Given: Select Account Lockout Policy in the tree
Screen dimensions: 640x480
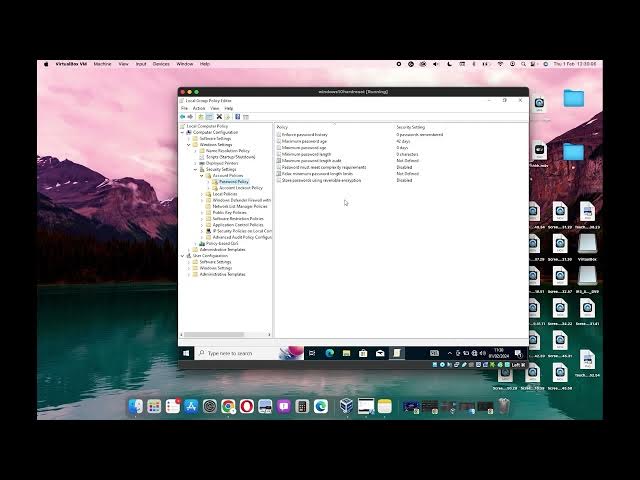Looking at the screenshot, I should (x=241, y=188).
